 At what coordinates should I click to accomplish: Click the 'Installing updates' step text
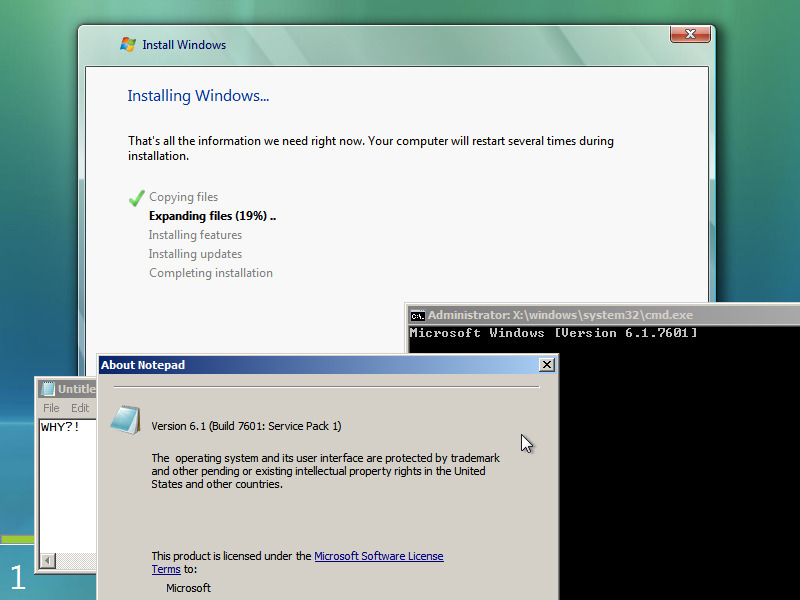tap(195, 254)
